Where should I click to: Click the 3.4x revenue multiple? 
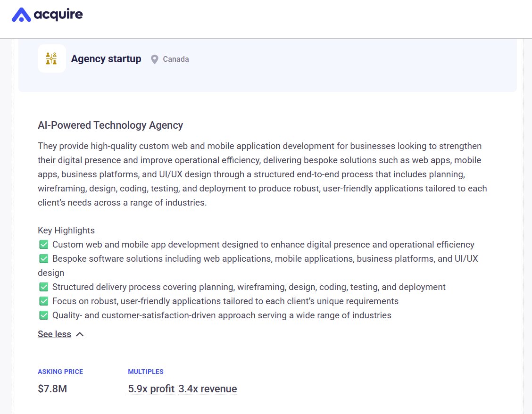point(208,389)
